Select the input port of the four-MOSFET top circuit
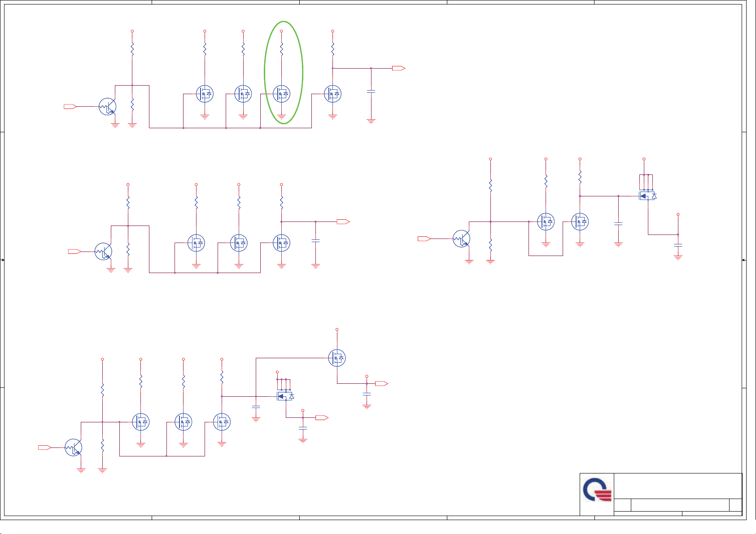The image size is (756, 534). (70, 107)
